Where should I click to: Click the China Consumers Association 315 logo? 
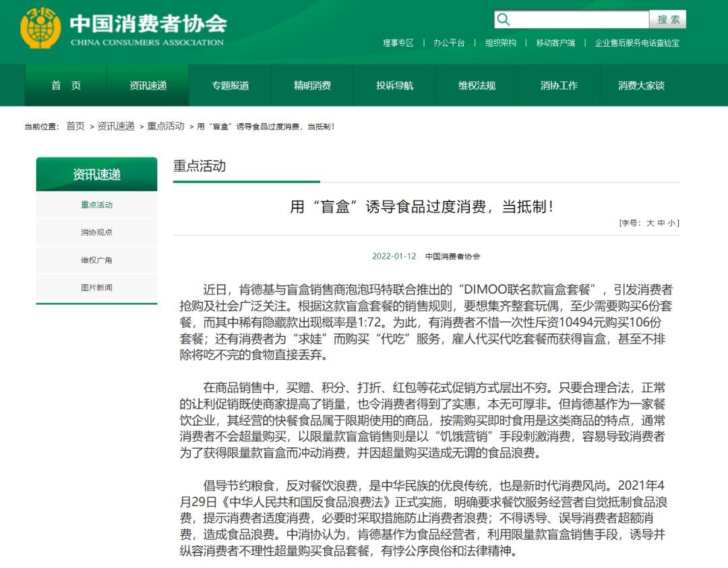pos(40,29)
